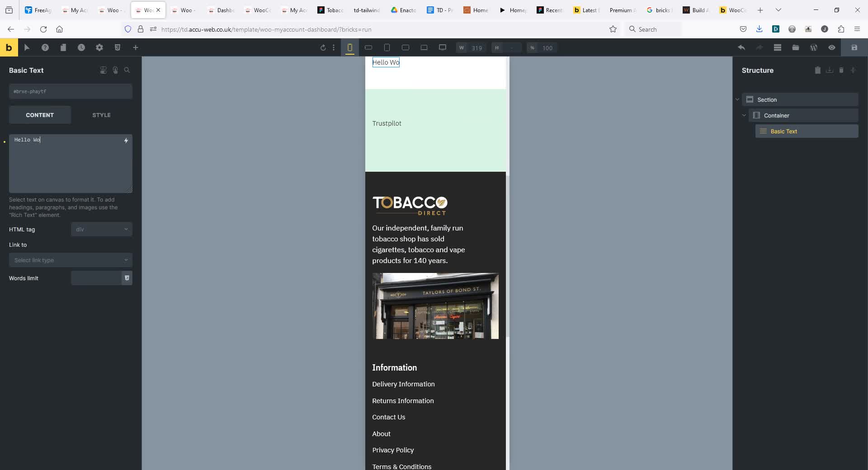Switch to desktop breakpoint preview

[442, 47]
